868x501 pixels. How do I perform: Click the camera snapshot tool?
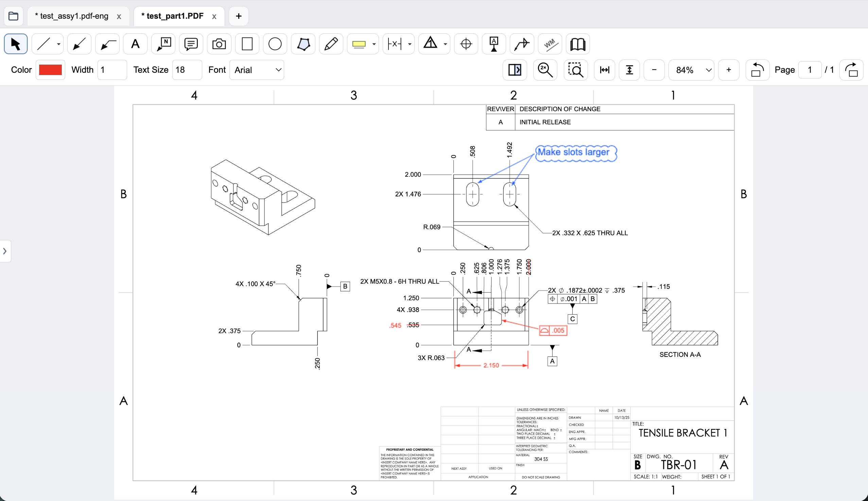(x=219, y=44)
